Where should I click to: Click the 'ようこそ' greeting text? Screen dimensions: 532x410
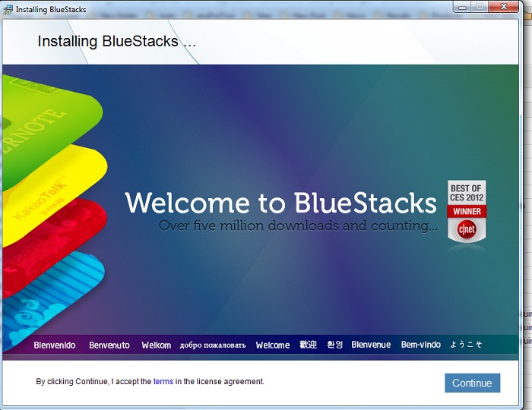(466, 345)
